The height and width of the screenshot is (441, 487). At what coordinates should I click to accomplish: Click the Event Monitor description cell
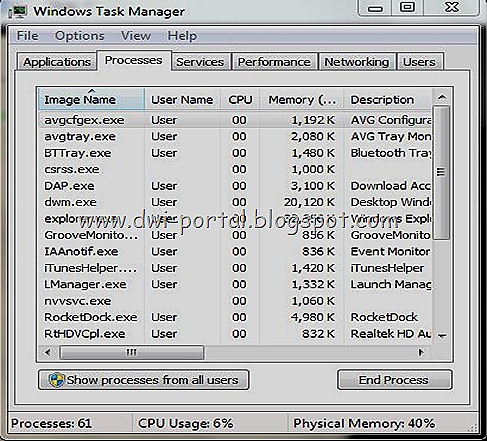click(x=391, y=251)
